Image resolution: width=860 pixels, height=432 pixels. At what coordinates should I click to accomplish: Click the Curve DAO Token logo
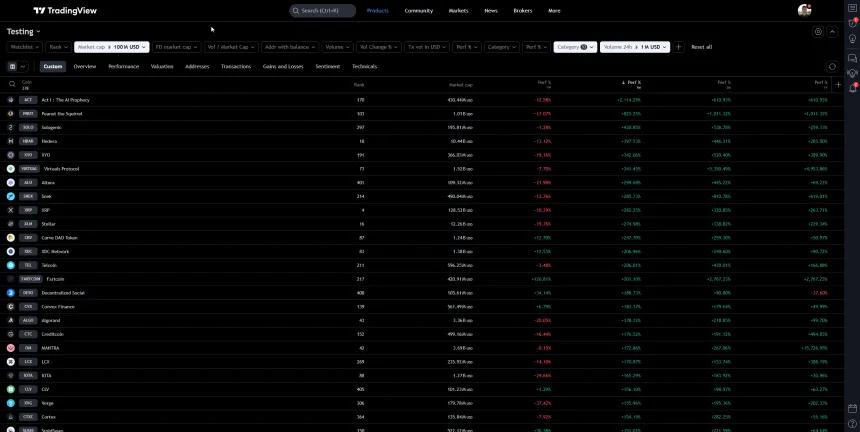click(10, 238)
